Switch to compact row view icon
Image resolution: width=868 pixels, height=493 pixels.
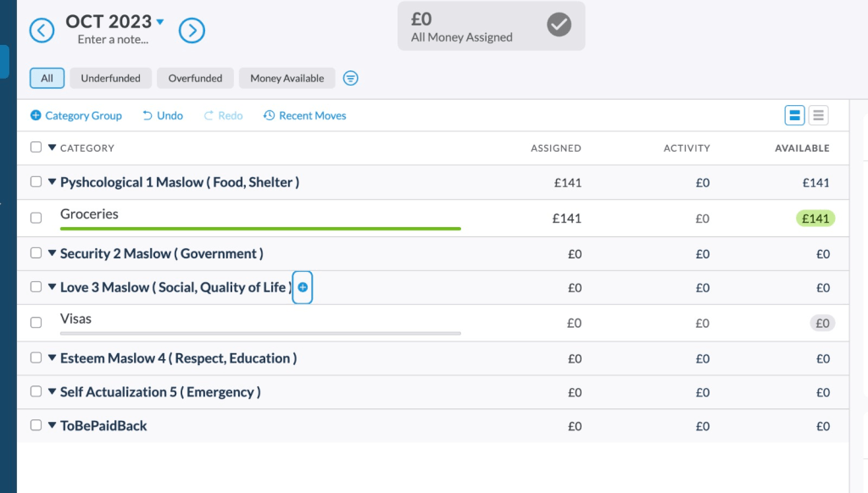point(818,115)
